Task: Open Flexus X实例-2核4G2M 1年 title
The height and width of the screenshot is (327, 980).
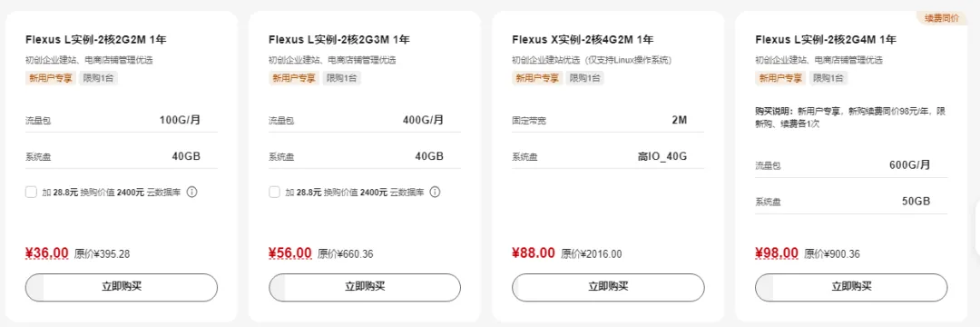Action: point(583,40)
